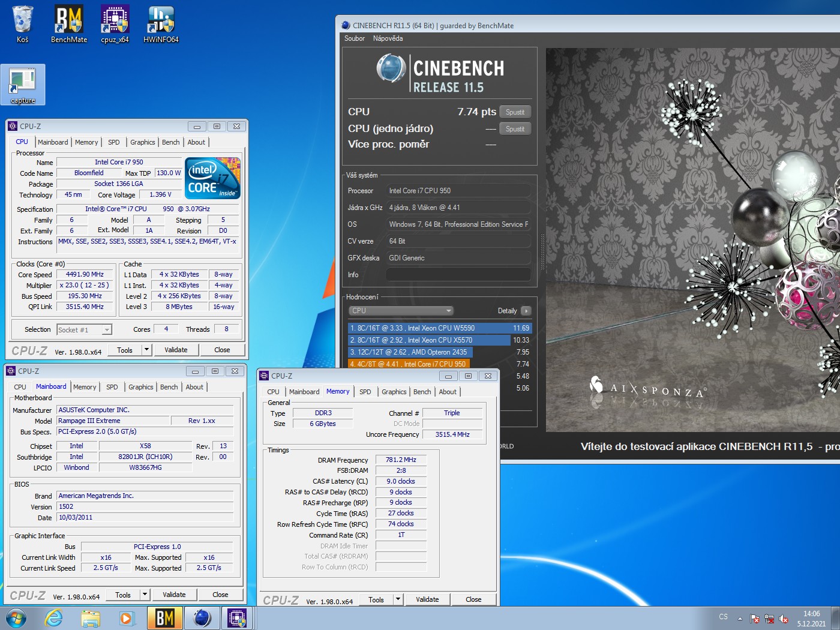The width and height of the screenshot is (840, 630).
Task: Click the CS language indicator in tray
Action: [x=724, y=617]
